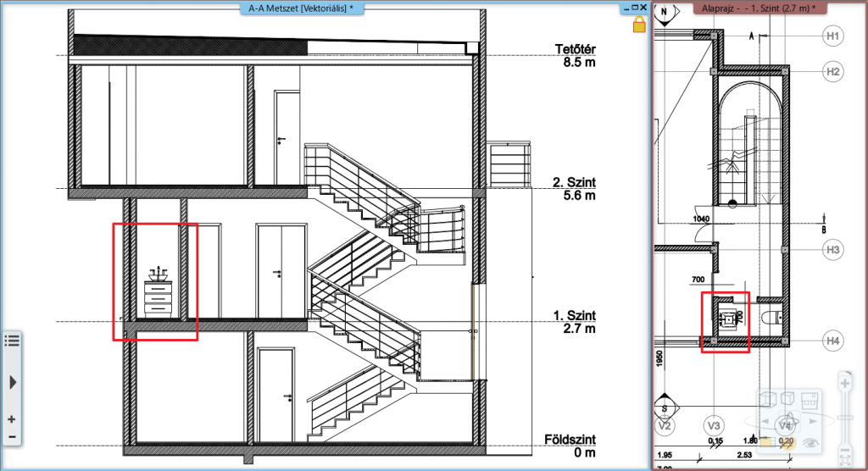Select the '1950' vertical dimension text

point(659,358)
